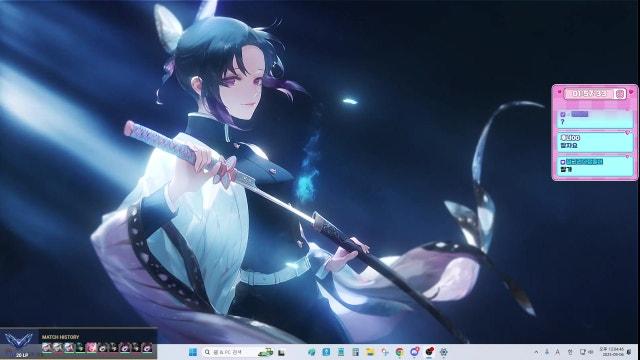Select the first champion icon in Match History
Image resolution: width=640 pixels, height=360 pixels.
click(47, 347)
